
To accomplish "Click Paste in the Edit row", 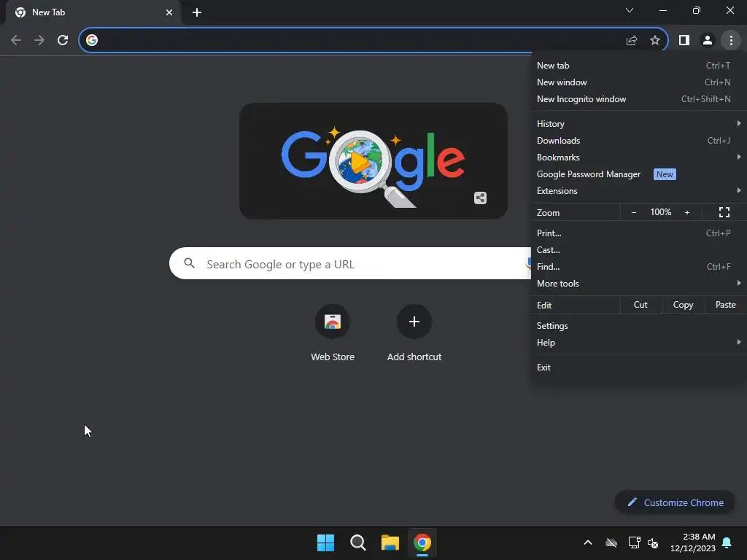I will (726, 305).
